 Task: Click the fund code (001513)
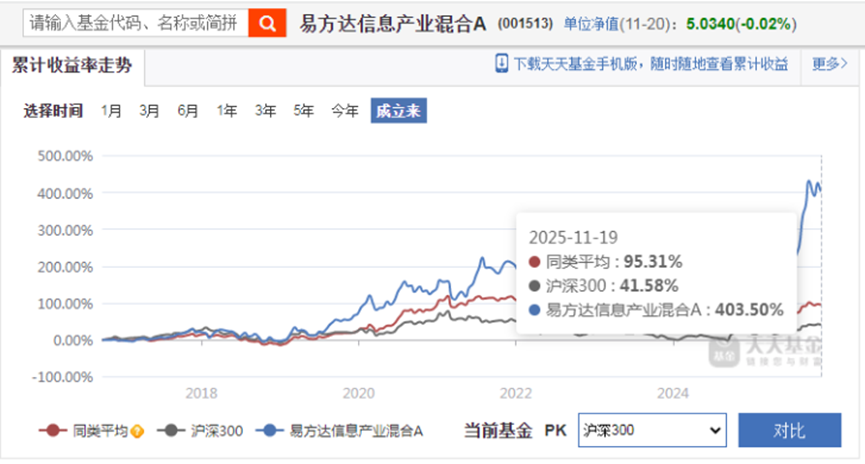click(x=525, y=24)
